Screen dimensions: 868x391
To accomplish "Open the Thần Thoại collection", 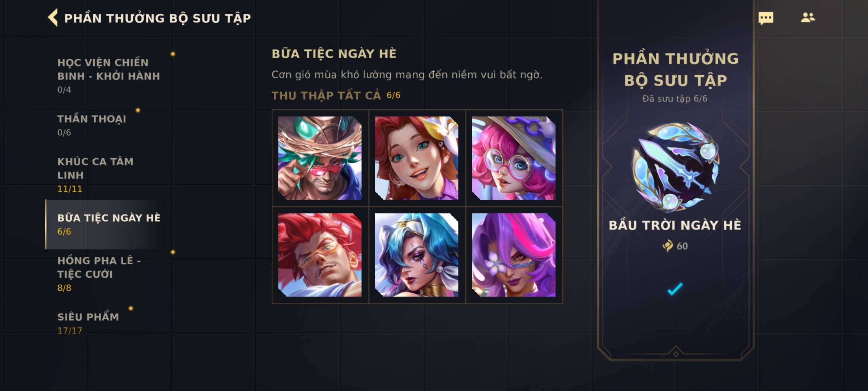I will click(x=109, y=125).
